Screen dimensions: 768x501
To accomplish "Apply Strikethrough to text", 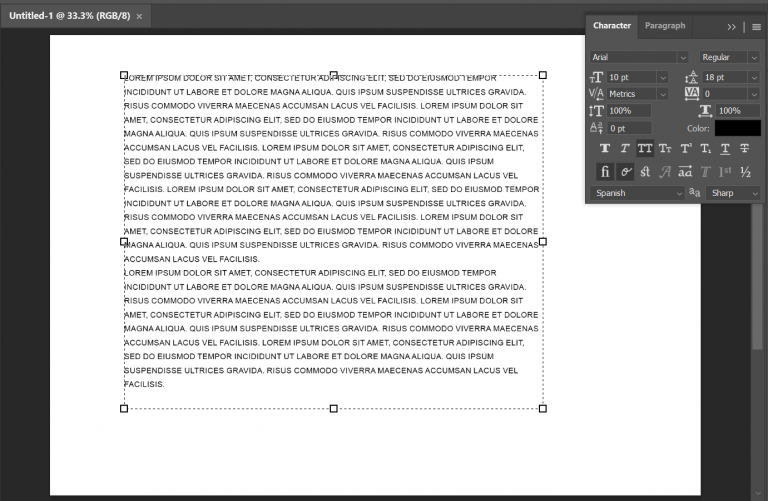I will coord(745,148).
